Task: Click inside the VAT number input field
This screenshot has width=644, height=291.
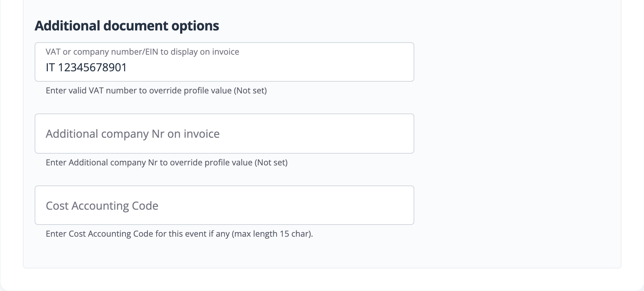Action: (x=224, y=67)
